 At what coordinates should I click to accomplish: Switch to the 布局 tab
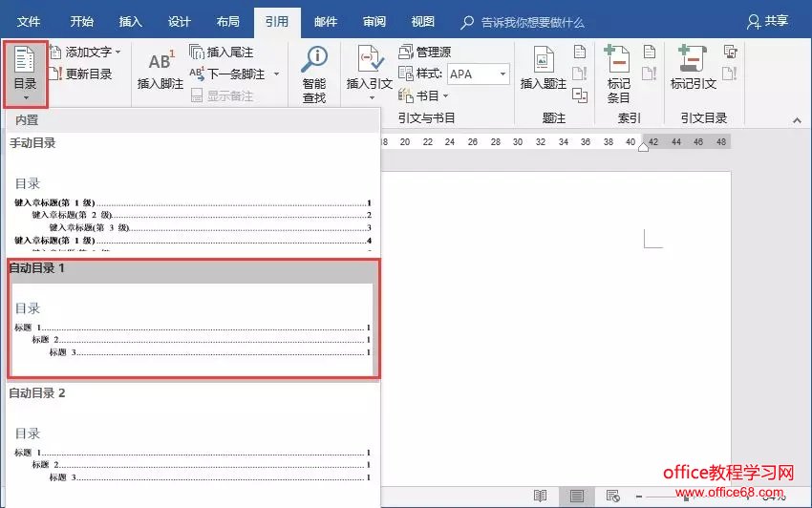tap(228, 22)
